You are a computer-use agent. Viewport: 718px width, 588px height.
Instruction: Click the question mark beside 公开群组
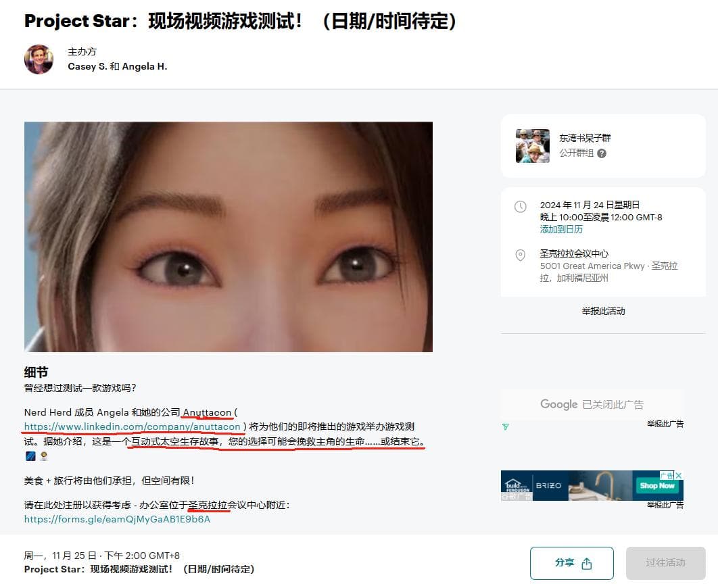(602, 153)
